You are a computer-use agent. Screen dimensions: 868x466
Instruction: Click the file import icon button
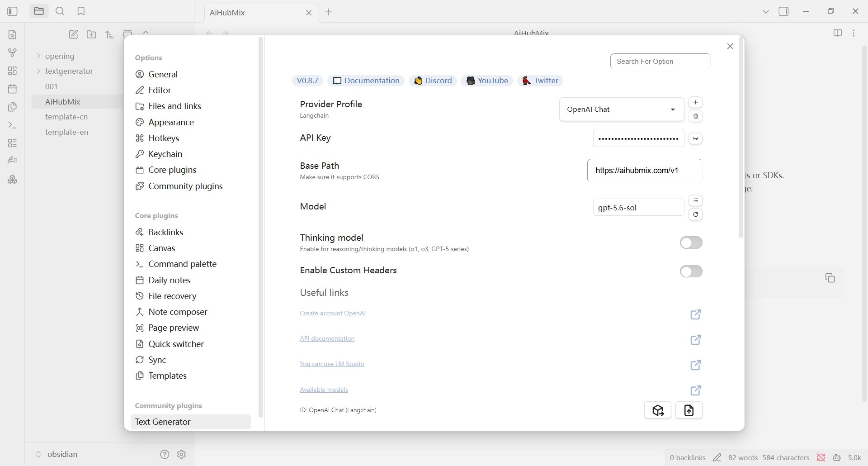[x=689, y=410]
